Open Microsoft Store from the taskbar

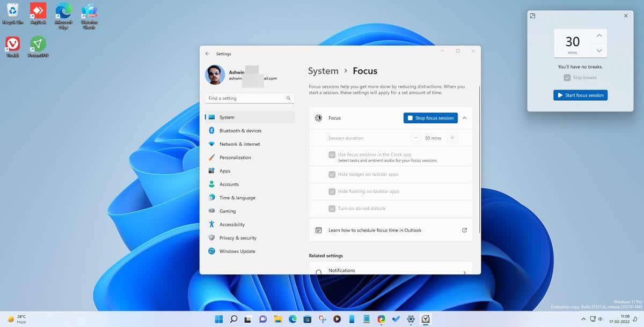[308, 319]
